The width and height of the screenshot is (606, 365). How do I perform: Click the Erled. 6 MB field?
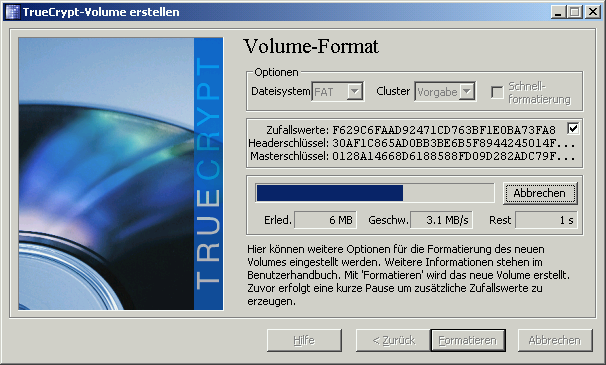(x=325, y=220)
